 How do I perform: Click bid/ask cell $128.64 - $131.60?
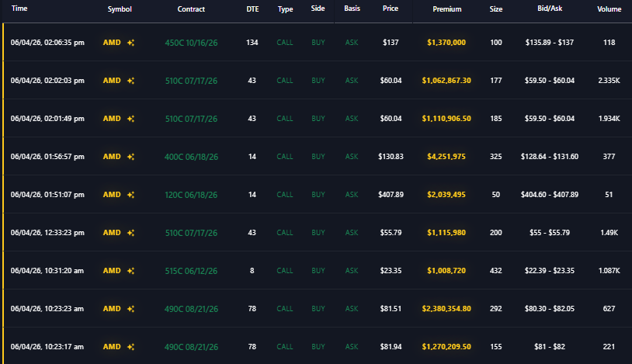pyautogui.click(x=550, y=157)
